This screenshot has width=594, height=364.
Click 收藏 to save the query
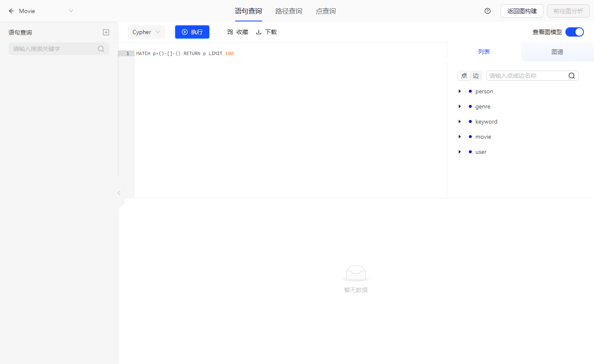coord(238,32)
